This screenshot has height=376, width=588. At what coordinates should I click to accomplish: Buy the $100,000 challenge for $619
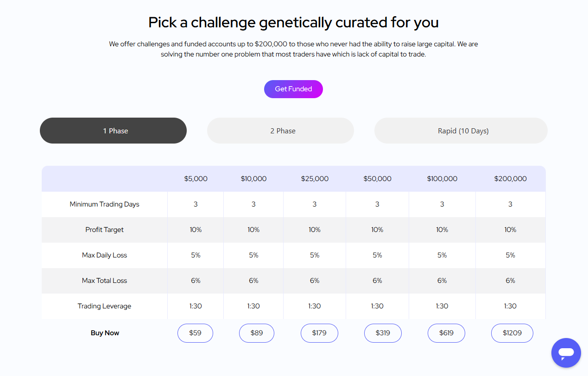tap(446, 333)
